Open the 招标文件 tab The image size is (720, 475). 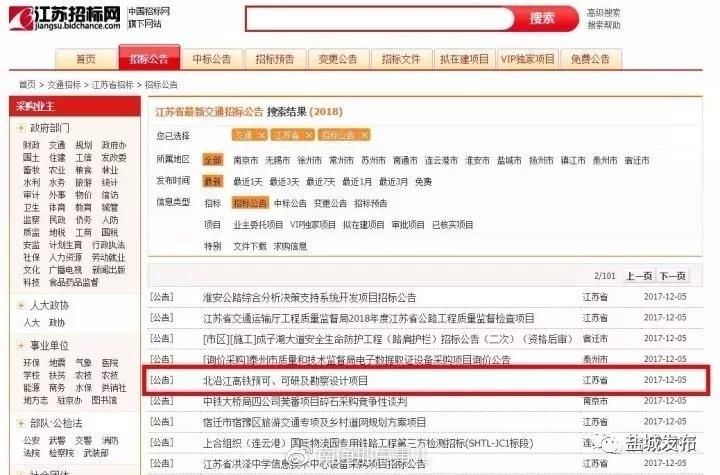click(401, 59)
